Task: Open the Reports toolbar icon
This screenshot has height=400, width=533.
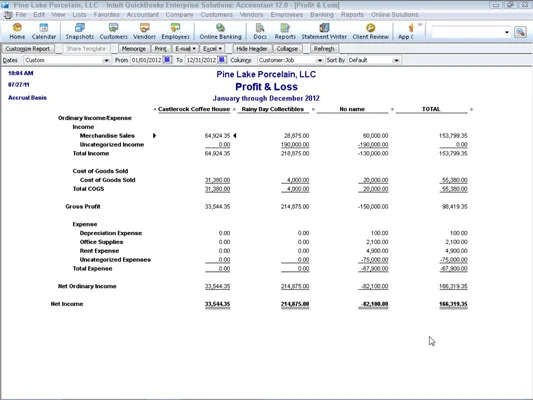Action: pyautogui.click(x=285, y=31)
